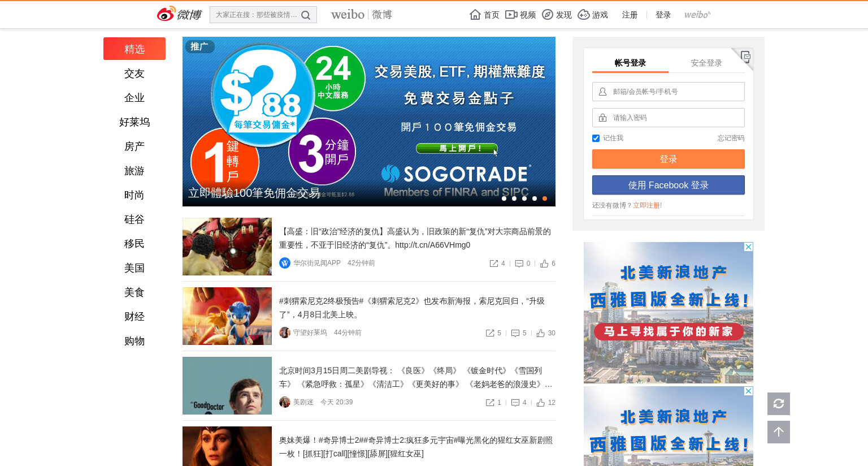
Task: Like the 美剧导视 post
Action: (x=541, y=403)
